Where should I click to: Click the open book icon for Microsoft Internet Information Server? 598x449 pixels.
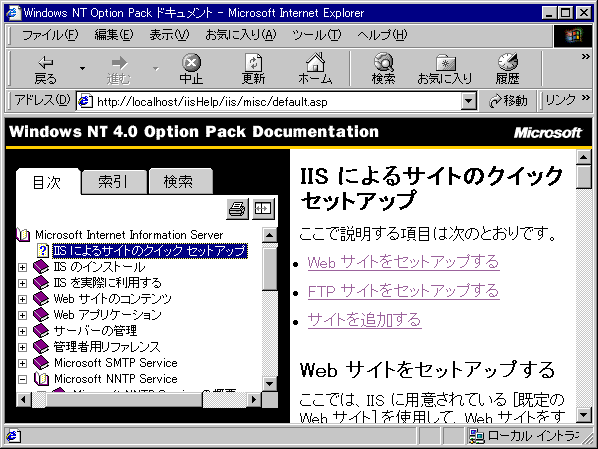[x=23, y=235]
